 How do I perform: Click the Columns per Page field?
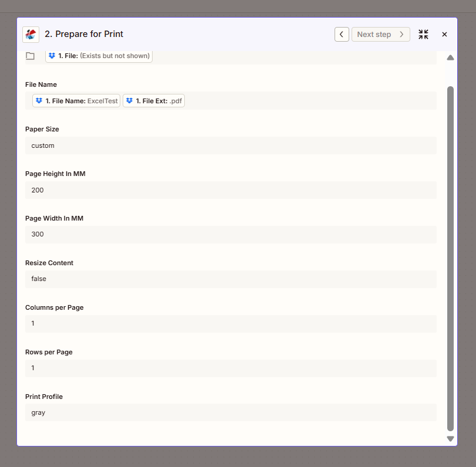pos(231,324)
